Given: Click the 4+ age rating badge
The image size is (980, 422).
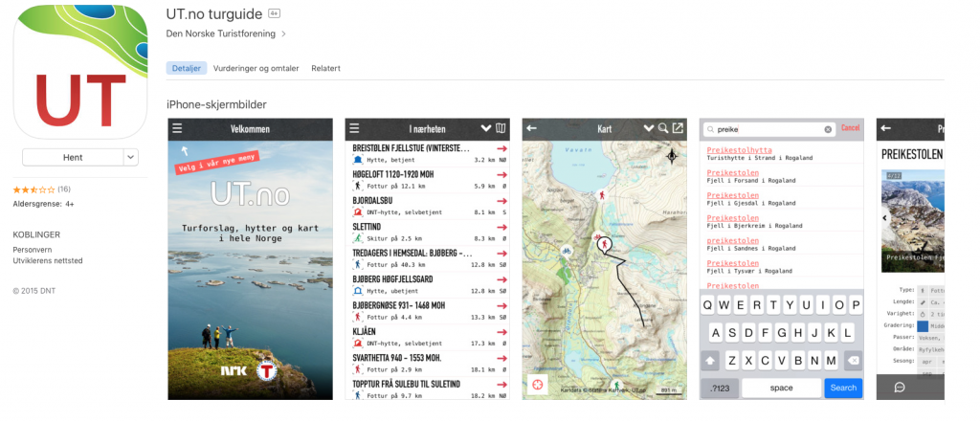Looking at the screenshot, I should coord(274,13).
